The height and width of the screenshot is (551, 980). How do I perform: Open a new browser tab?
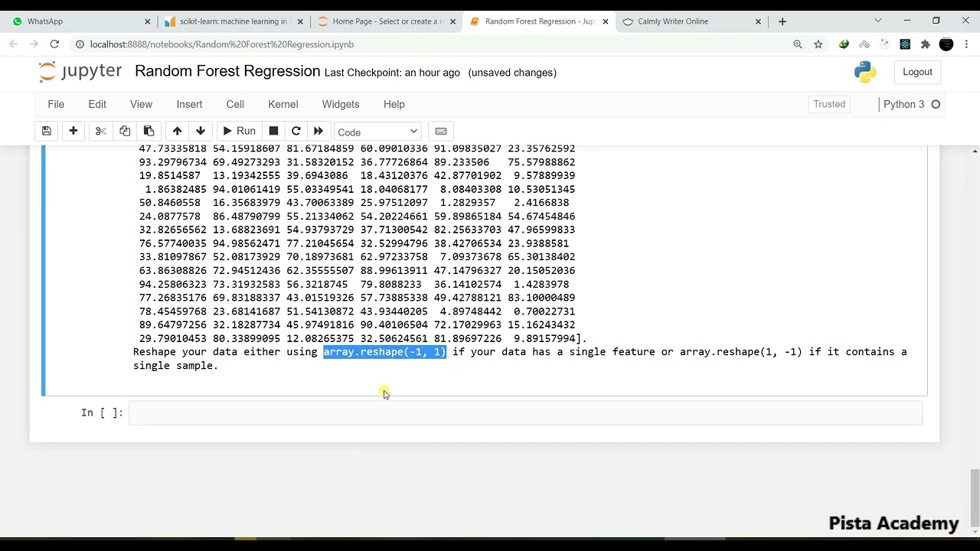(x=782, y=21)
